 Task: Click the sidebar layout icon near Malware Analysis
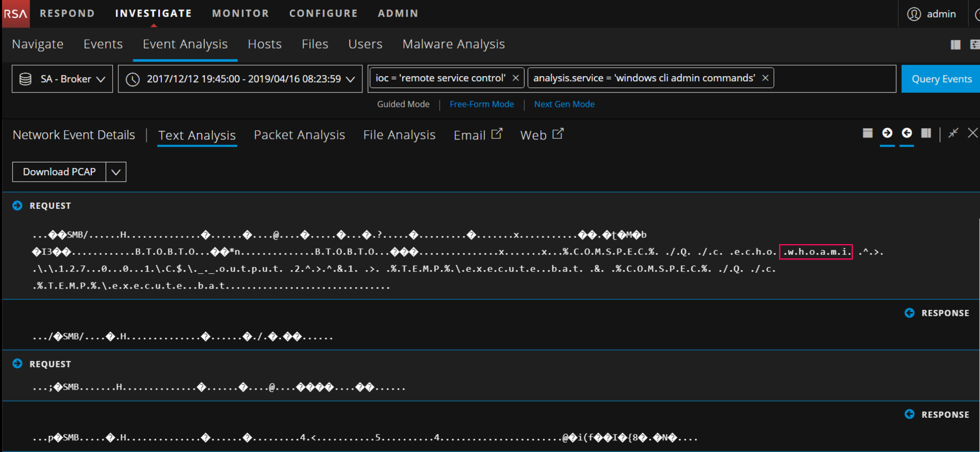pyautogui.click(x=955, y=45)
